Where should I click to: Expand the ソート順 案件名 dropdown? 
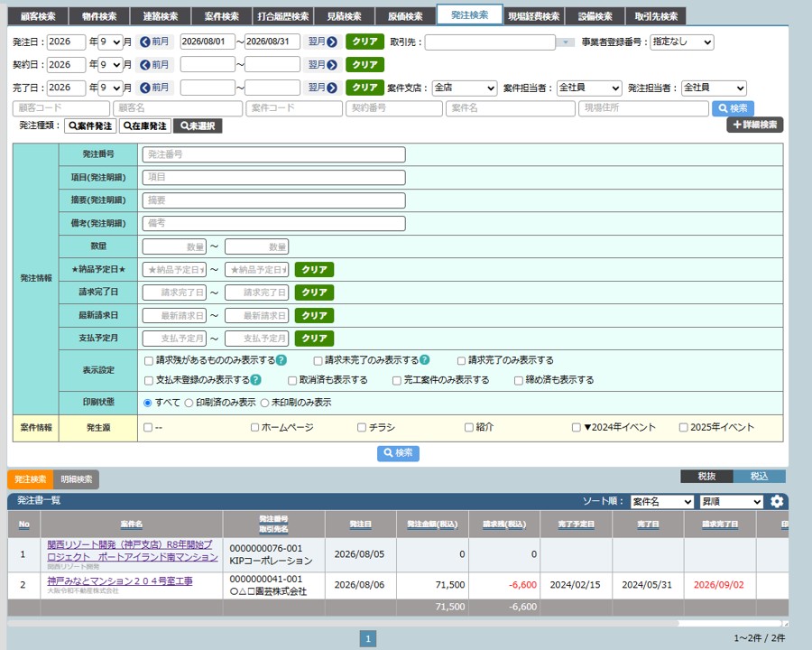point(662,502)
